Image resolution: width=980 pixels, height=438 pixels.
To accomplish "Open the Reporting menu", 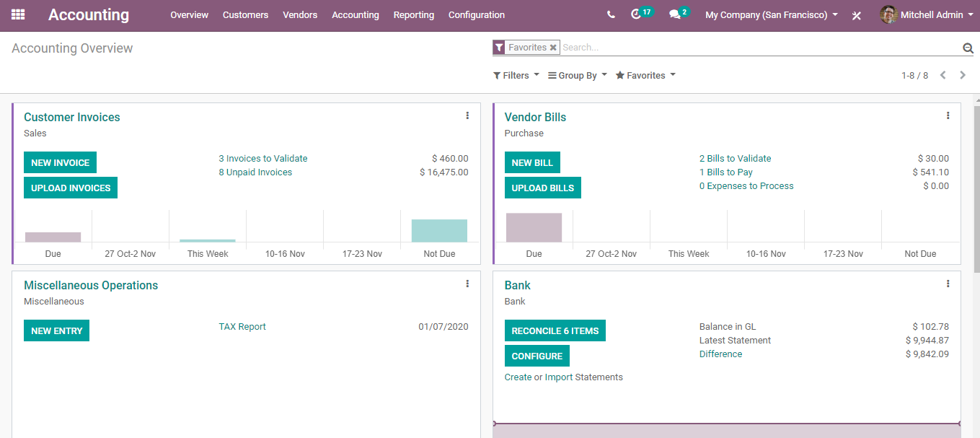I will coord(413,14).
